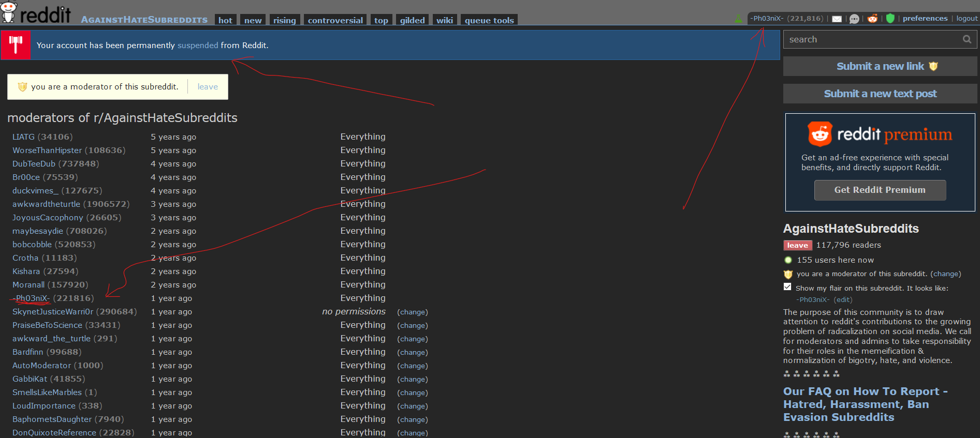Open Our FAQ on How To Report link
Viewport: 980px width, 438px height.
866,404
